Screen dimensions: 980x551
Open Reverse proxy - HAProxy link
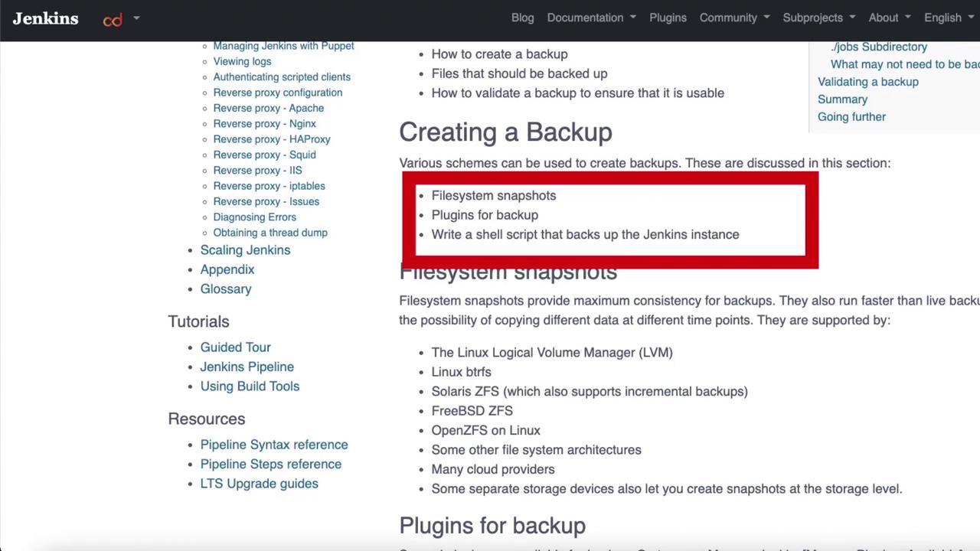tap(272, 139)
